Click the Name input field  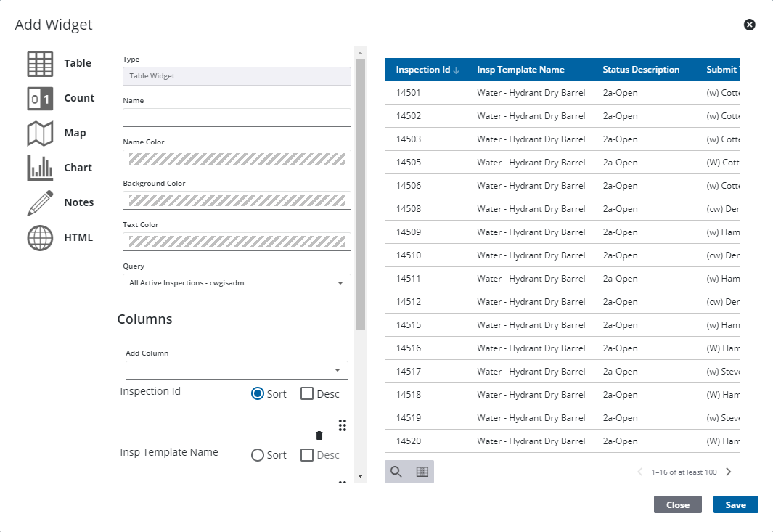tap(237, 118)
